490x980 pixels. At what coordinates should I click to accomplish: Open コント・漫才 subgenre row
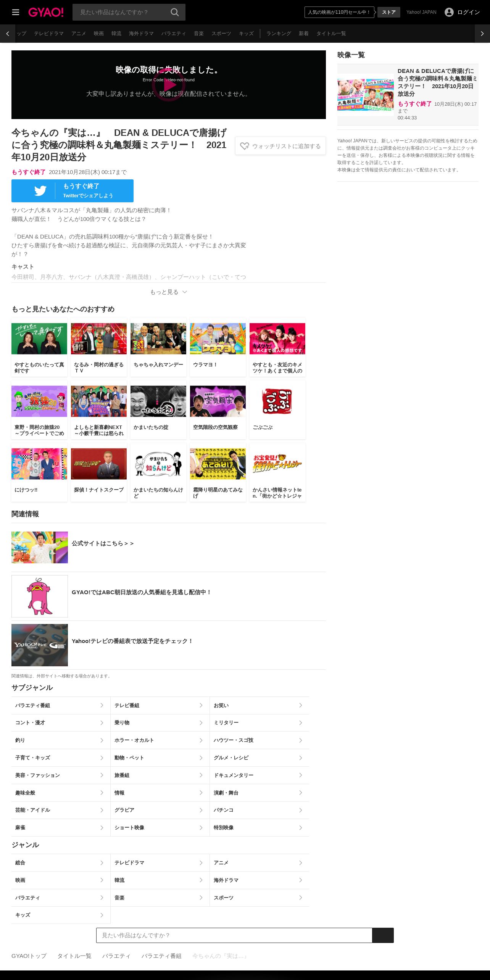click(x=61, y=723)
